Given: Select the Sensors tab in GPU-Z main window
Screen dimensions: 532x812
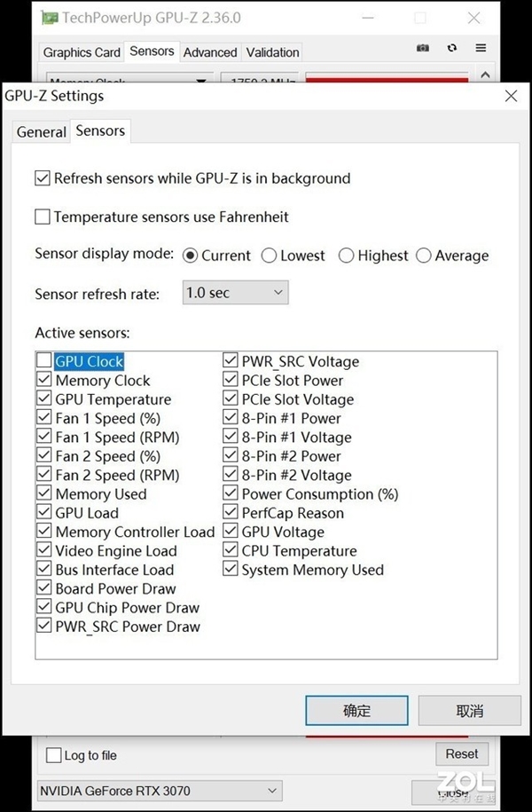Looking at the screenshot, I should click(x=152, y=51).
